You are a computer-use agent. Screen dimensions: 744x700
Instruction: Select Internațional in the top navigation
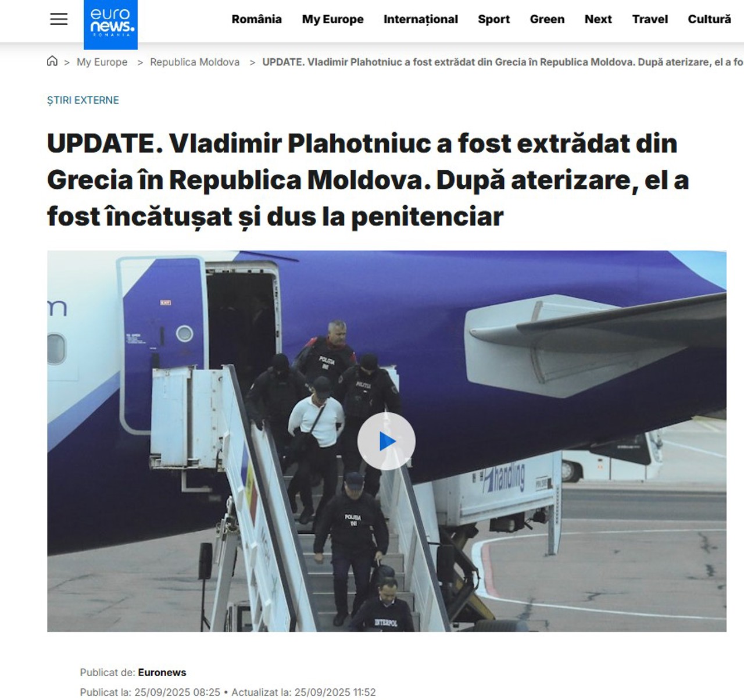coord(421,19)
